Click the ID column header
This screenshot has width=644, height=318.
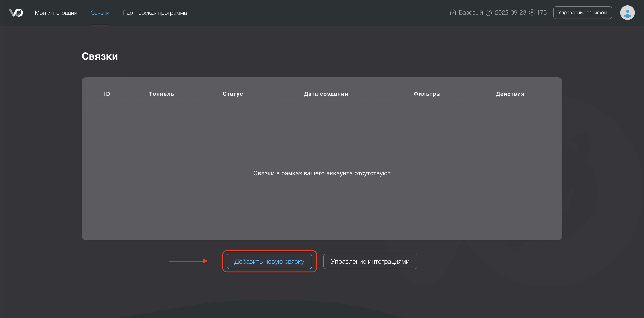107,94
